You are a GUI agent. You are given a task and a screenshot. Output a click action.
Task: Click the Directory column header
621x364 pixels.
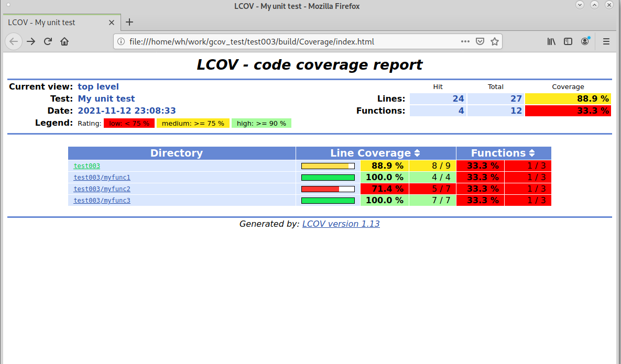tap(182, 153)
